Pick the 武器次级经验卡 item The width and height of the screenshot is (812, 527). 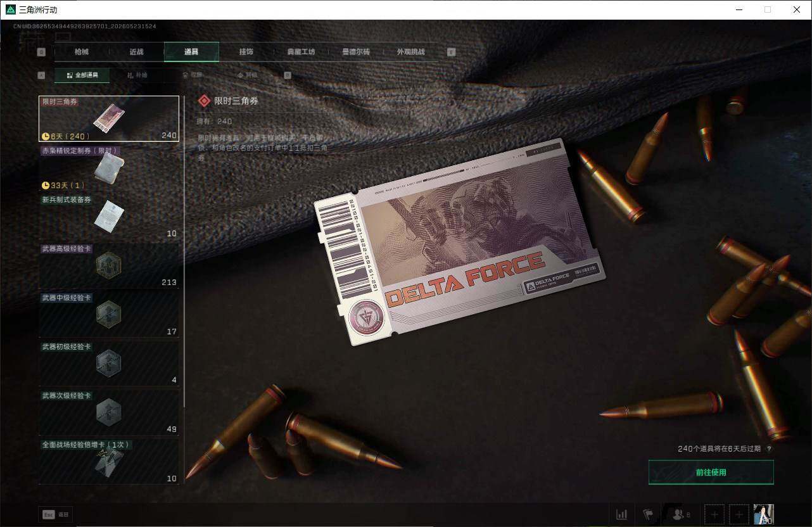click(x=109, y=413)
